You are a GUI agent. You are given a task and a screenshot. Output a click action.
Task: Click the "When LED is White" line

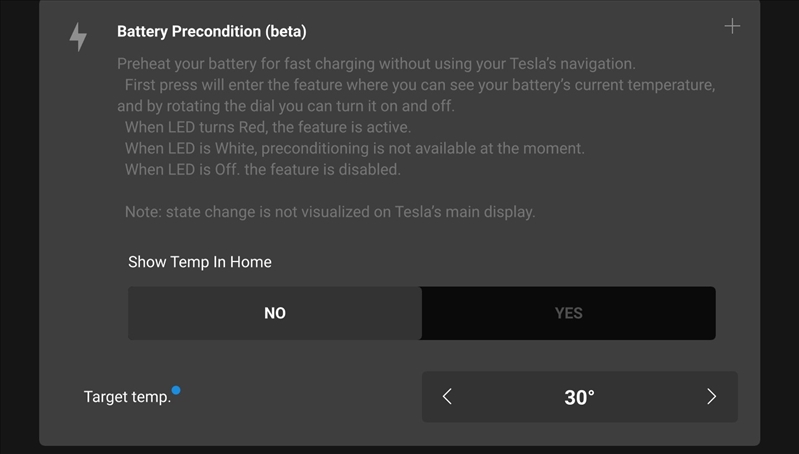(x=354, y=149)
